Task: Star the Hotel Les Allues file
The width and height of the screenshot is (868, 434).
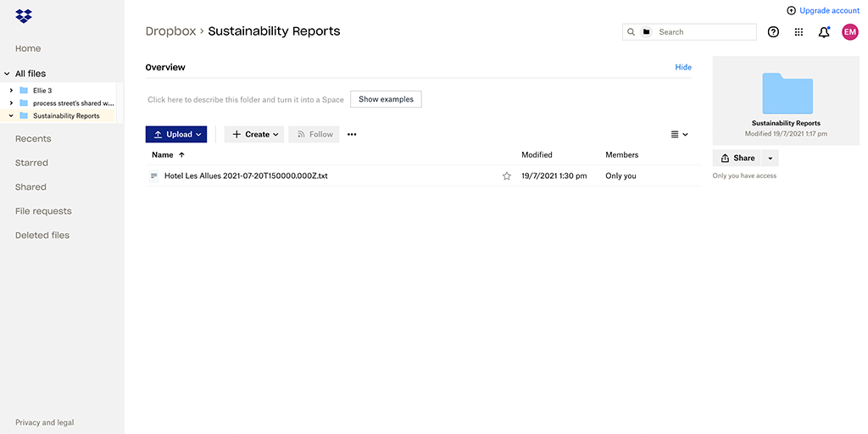Action: point(507,176)
